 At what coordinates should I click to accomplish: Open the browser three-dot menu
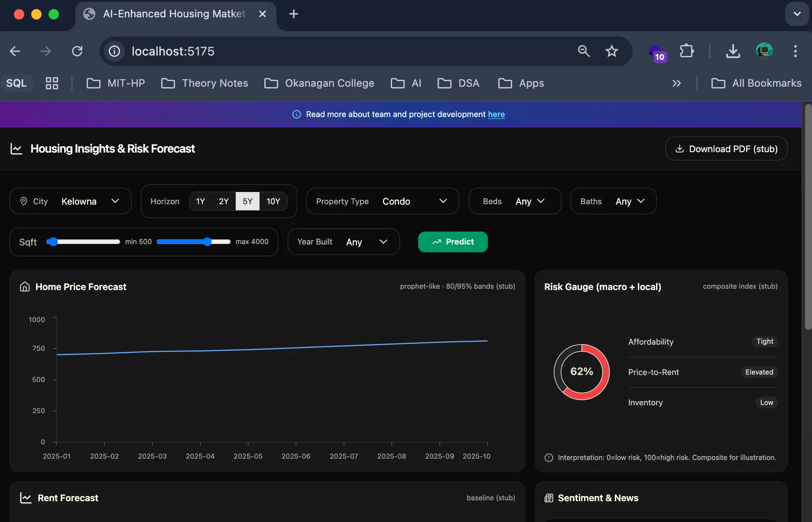point(795,51)
